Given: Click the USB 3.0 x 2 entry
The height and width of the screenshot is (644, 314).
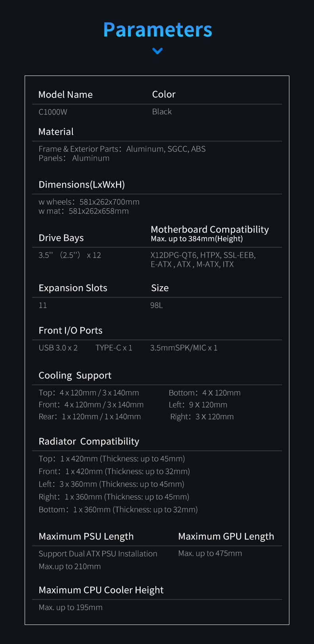Looking at the screenshot, I should coord(58,348).
